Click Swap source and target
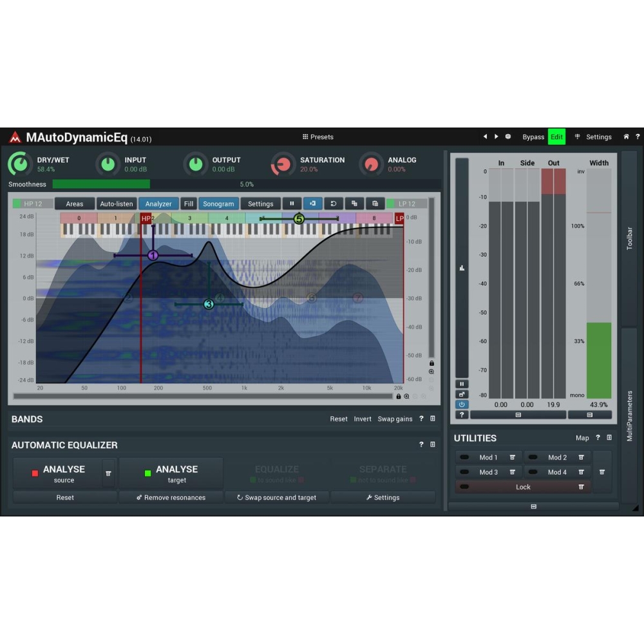The width and height of the screenshot is (644, 644). point(277,497)
